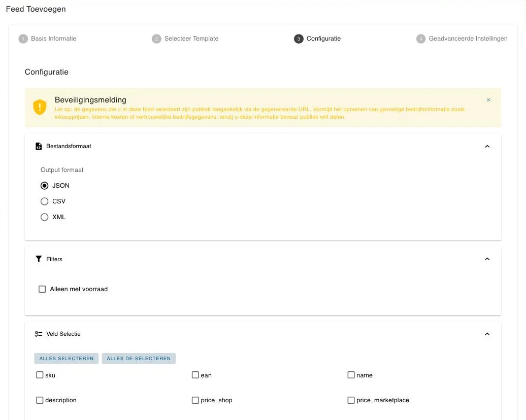Image resolution: width=526 pixels, height=420 pixels.
Task: Click the Veld Selectie checklist icon
Action: (x=39, y=334)
